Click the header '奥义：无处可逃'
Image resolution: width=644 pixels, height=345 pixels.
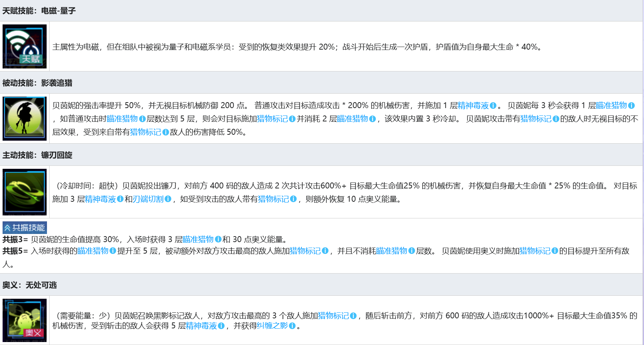click(30, 285)
